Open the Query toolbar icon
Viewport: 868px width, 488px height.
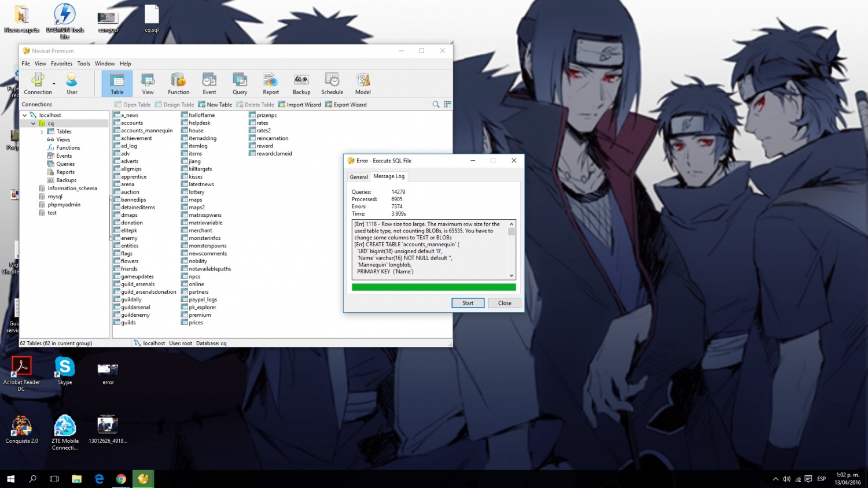240,84
